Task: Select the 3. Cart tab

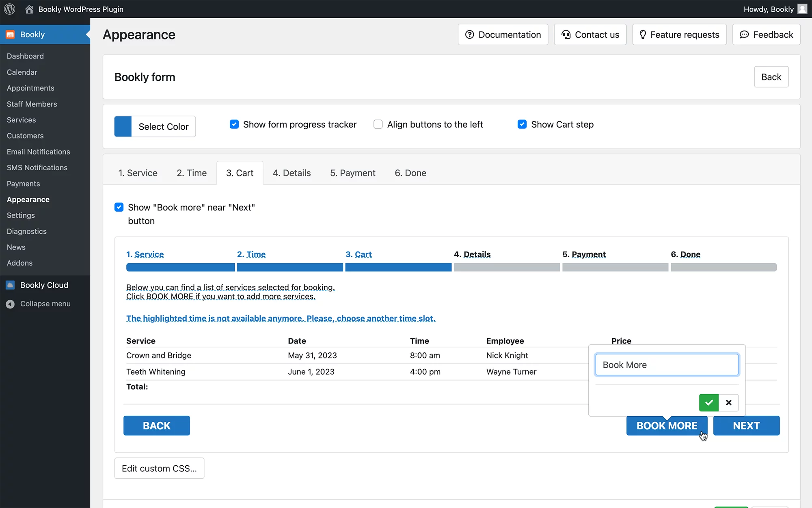Action: [x=240, y=173]
